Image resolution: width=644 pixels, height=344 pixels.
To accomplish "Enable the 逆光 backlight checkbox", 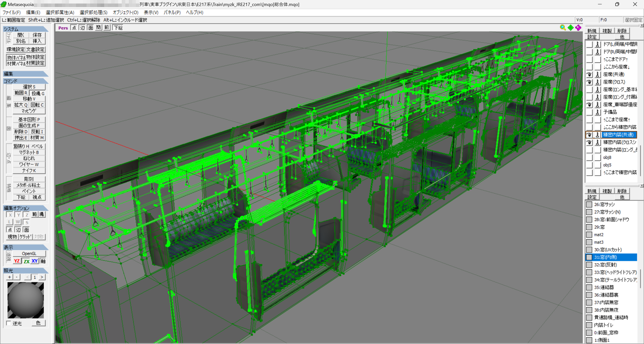I will (x=9, y=323).
